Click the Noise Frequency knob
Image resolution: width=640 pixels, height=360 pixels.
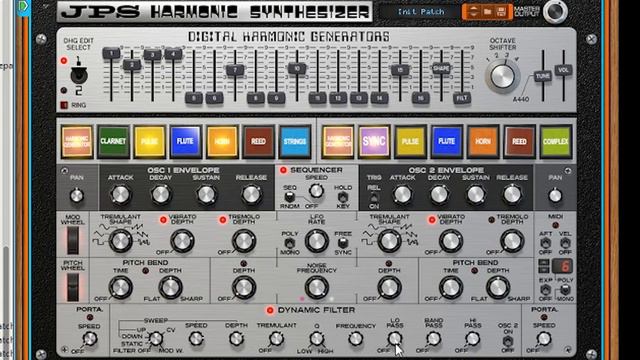(x=316, y=287)
